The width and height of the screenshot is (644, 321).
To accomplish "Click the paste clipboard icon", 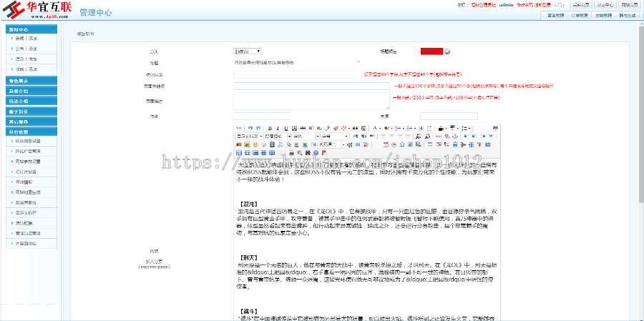I will 364,128.
